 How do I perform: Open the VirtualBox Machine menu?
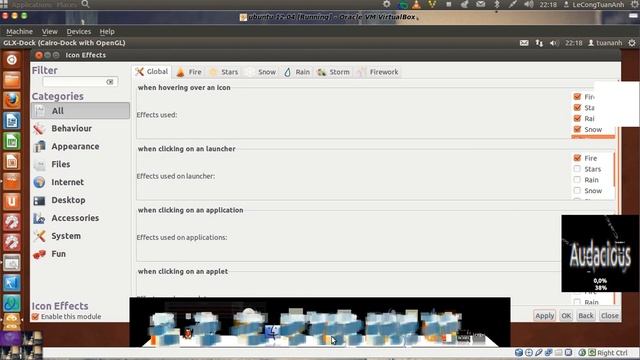(19, 31)
